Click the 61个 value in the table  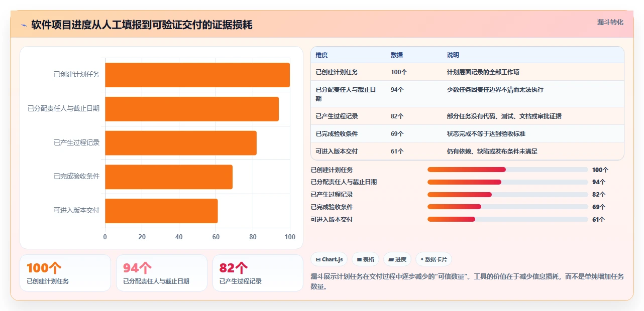397,151
